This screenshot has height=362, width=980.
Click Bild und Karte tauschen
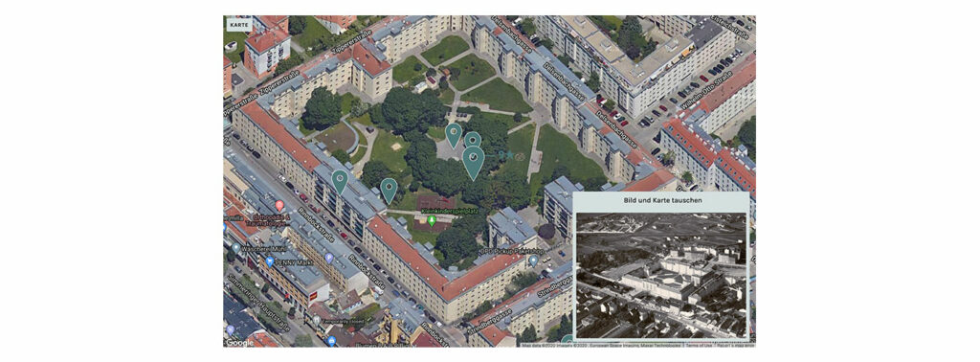(662, 200)
